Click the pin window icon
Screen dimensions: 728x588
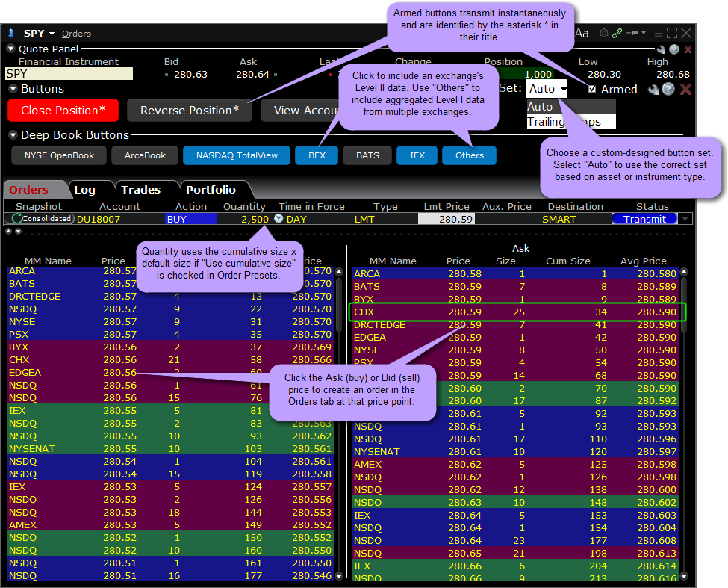(x=632, y=33)
